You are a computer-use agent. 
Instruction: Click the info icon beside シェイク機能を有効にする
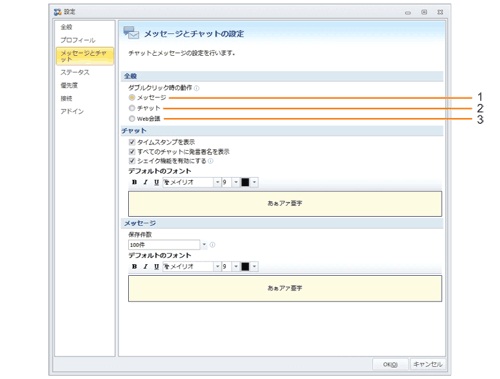pos(211,161)
